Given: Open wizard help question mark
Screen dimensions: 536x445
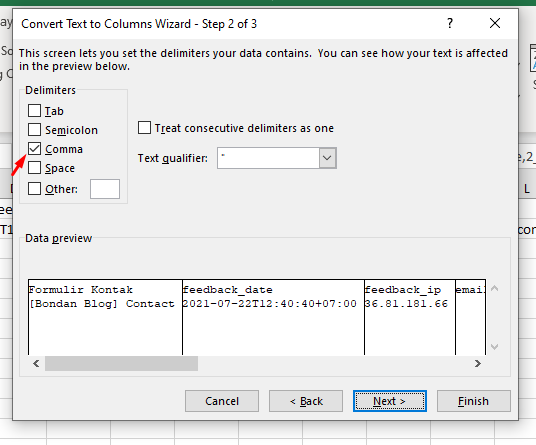Looking at the screenshot, I should click(x=450, y=24).
